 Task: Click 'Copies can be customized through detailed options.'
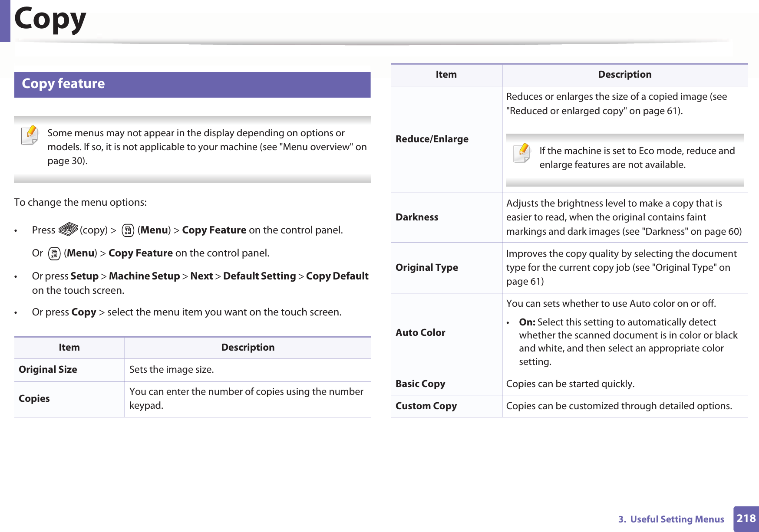coord(619,406)
